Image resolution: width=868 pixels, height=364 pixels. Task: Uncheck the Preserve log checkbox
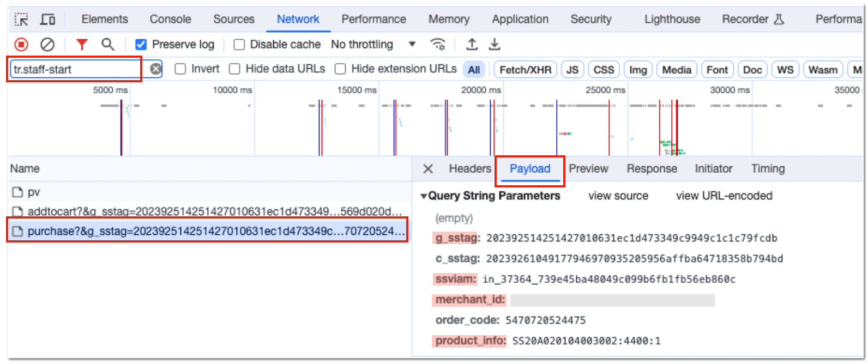(x=141, y=45)
